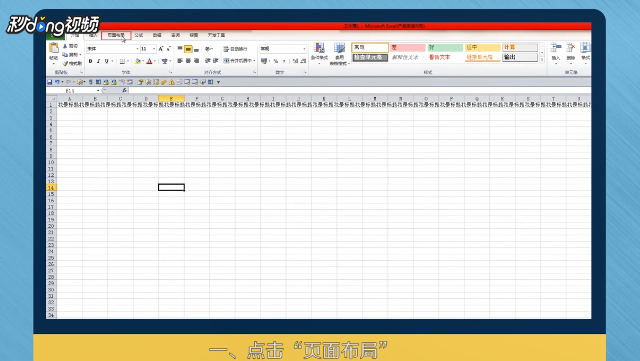Select row 14 header
The width and height of the screenshot is (640, 361).
(x=51, y=187)
